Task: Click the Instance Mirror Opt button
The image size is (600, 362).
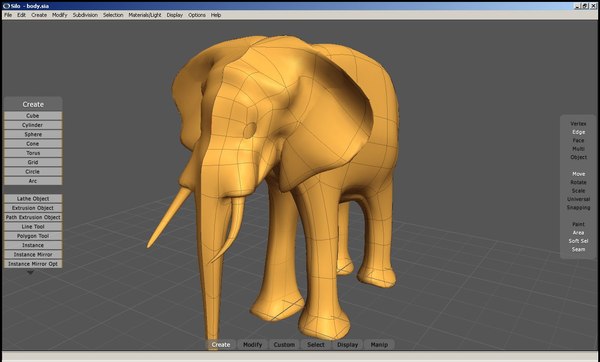Action: coord(33,264)
